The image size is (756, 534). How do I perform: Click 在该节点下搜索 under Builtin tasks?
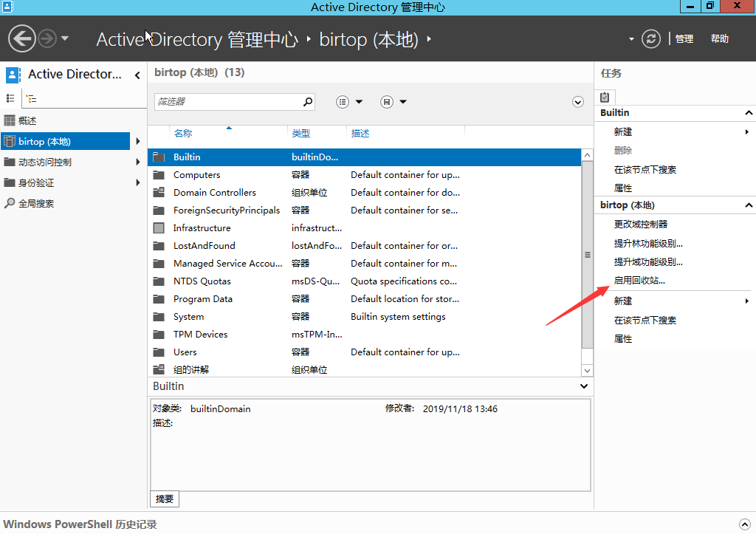point(645,170)
